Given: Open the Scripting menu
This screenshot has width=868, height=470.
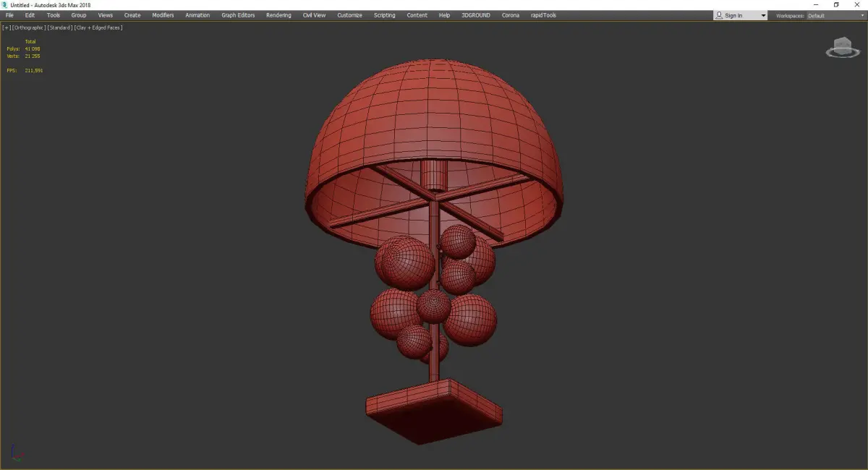Looking at the screenshot, I should click(385, 15).
